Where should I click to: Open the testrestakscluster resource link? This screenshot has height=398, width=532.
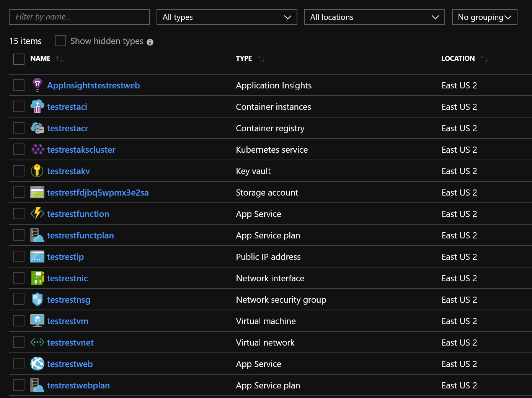pyautogui.click(x=81, y=150)
